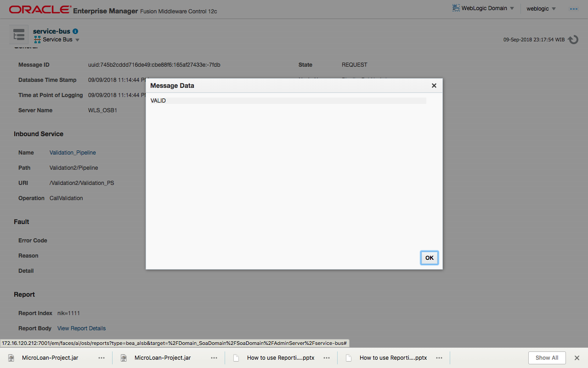This screenshot has height=368, width=588.
Task: Open options for first MicroLoan-Project.jar download
Action: click(x=102, y=358)
